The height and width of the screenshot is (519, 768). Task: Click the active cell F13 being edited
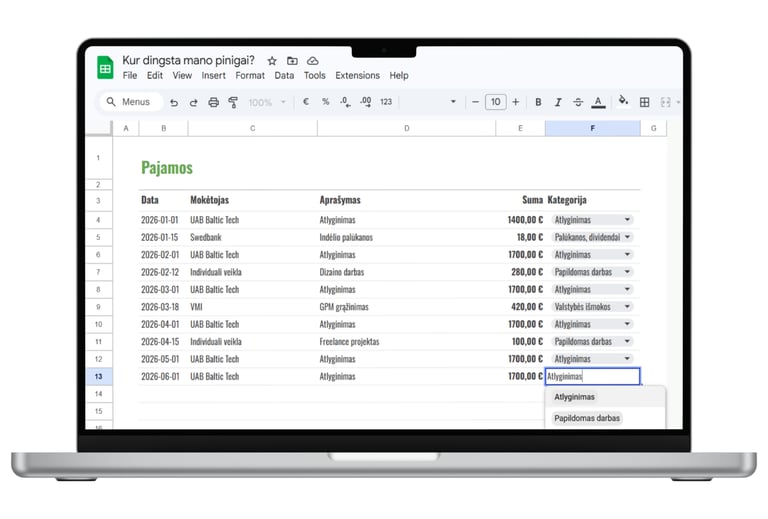[x=593, y=377]
